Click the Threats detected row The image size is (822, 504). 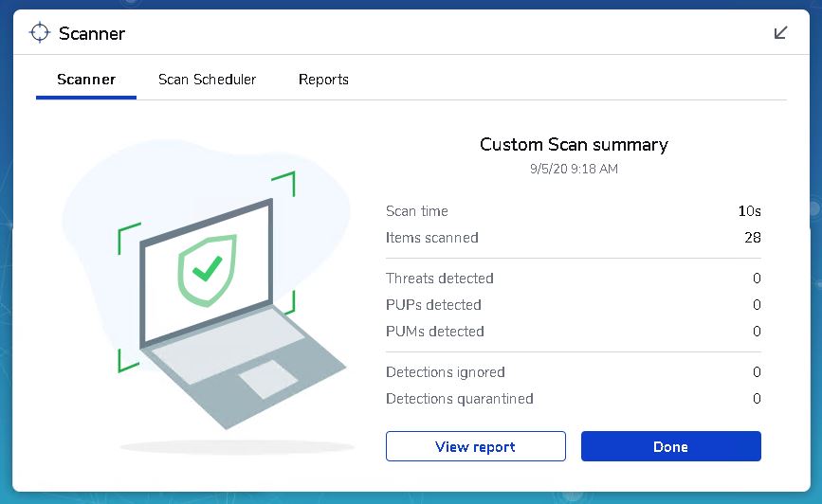[573, 279]
